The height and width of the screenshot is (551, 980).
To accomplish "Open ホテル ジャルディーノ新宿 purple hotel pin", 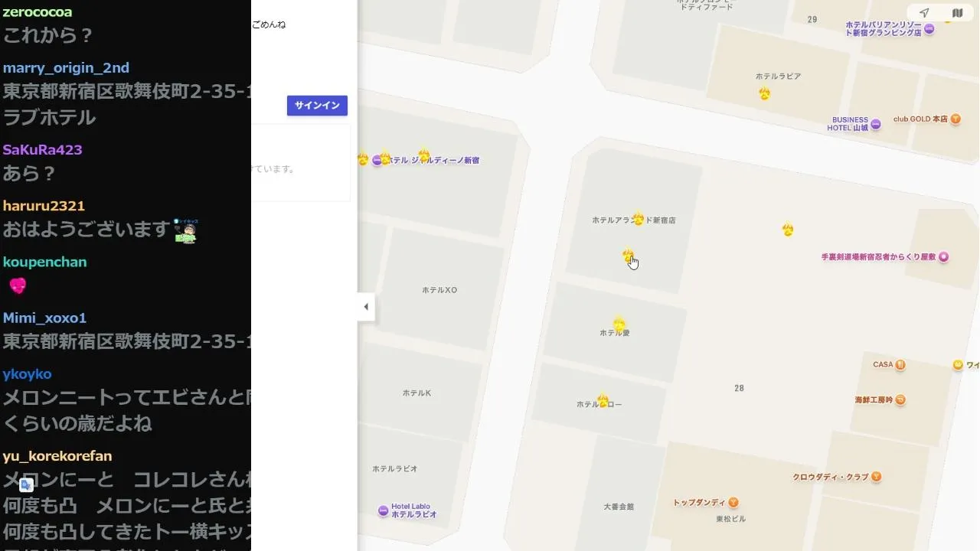I will [x=377, y=161].
